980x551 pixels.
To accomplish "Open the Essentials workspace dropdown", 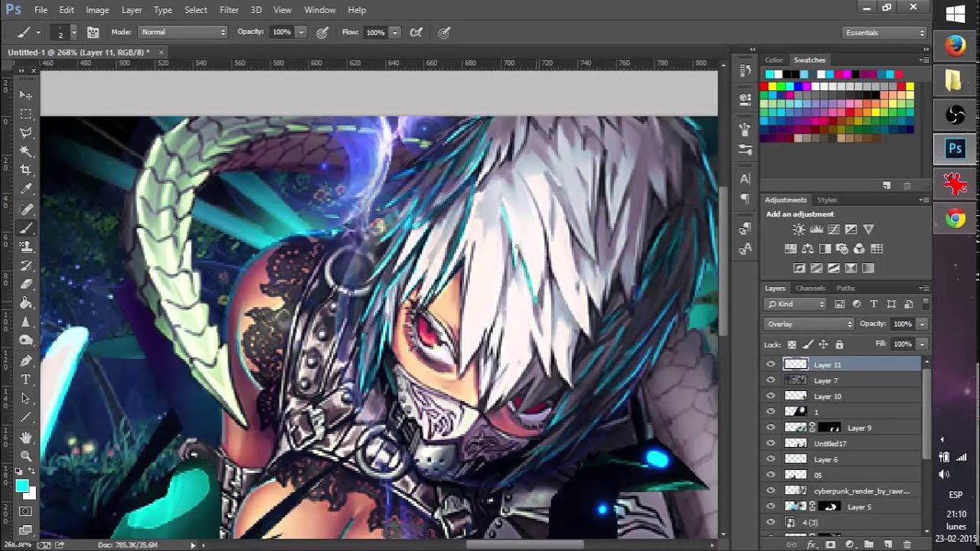I will coord(884,32).
